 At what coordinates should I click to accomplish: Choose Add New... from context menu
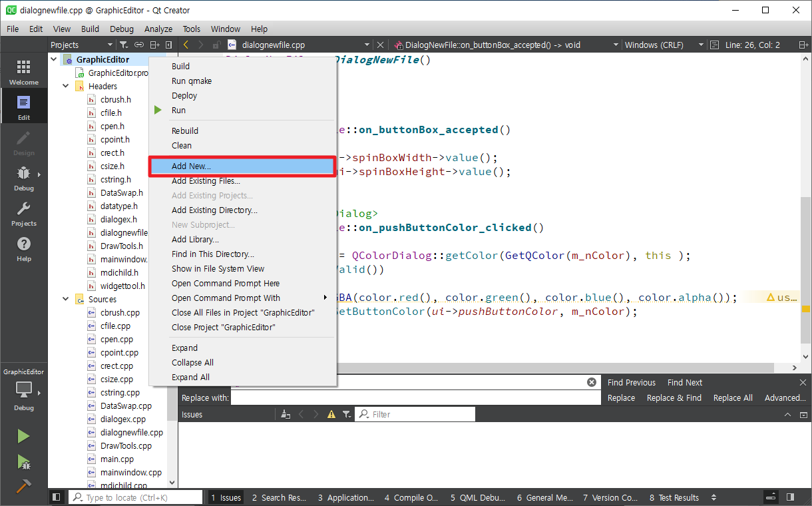pyautogui.click(x=242, y=166)
